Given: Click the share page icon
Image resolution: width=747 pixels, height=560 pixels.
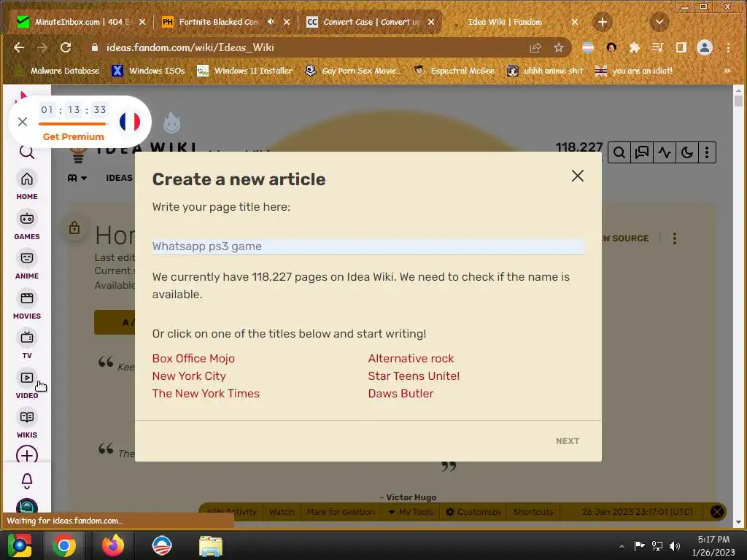Looking at the screenshot, I should pos(535,47).
